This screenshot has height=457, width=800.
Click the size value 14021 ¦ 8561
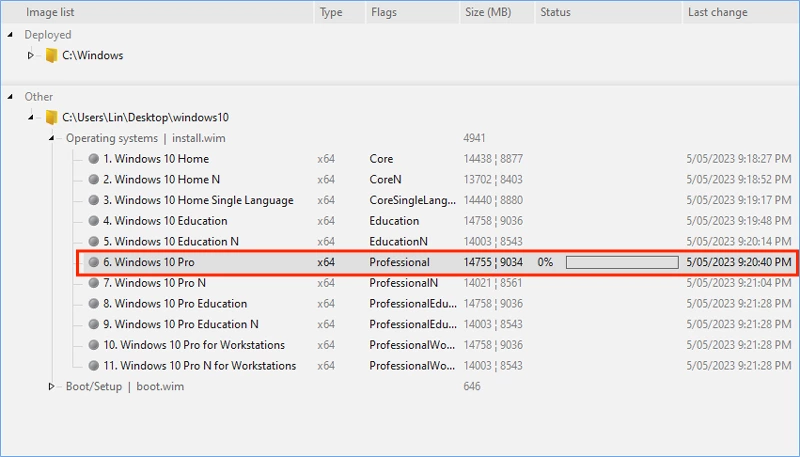pyautogui.click(x=493, y=283)
